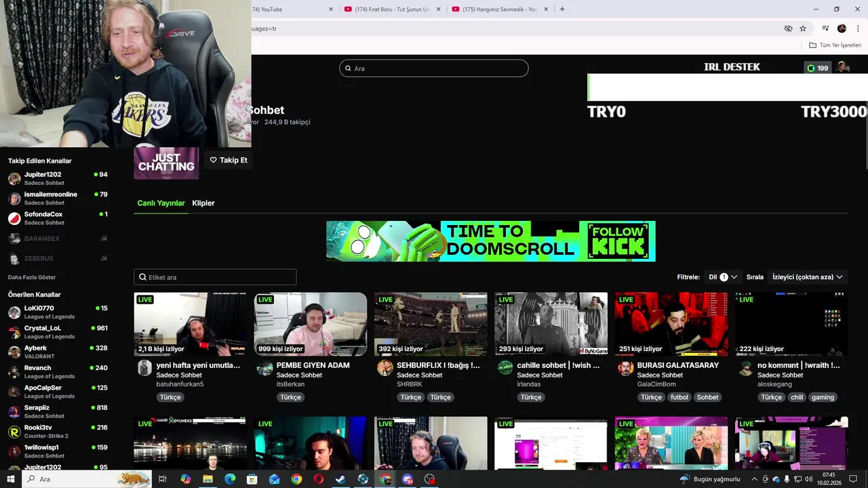Select the chill tag on aloskegang stream
Viewport: 868px width, 488px height.
tap(797, 397)
